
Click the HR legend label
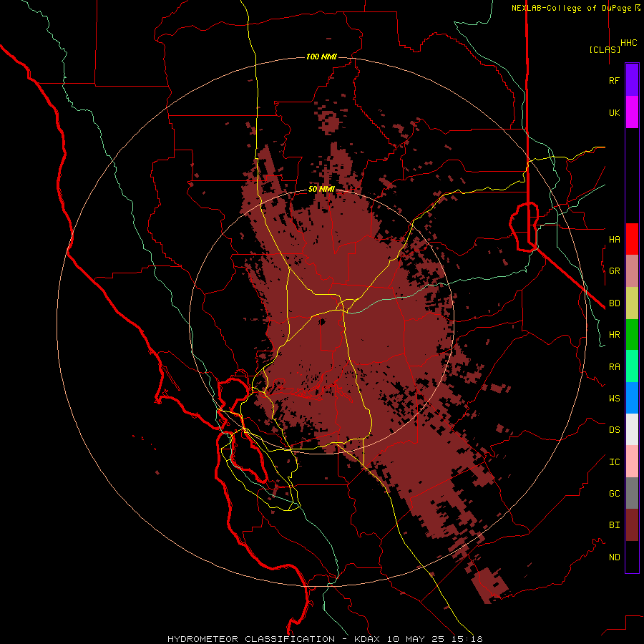[x=614, y=335]
